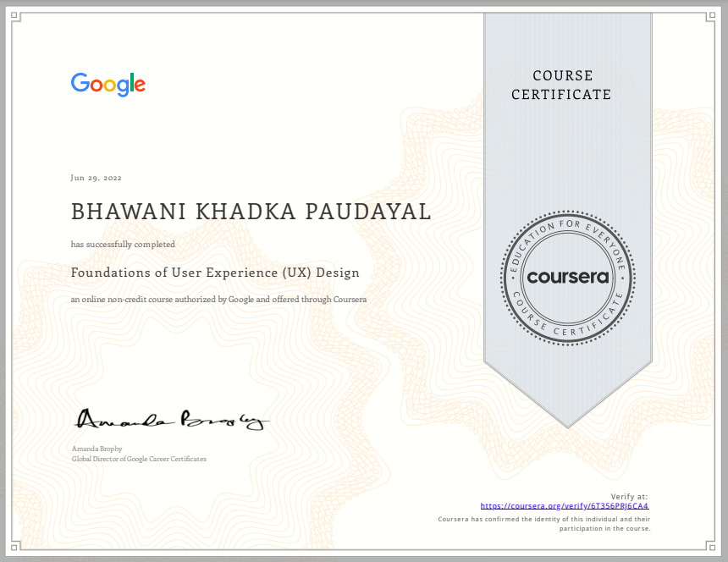
Task: Click the Foundations of User Experience course title
Action: 215,273
